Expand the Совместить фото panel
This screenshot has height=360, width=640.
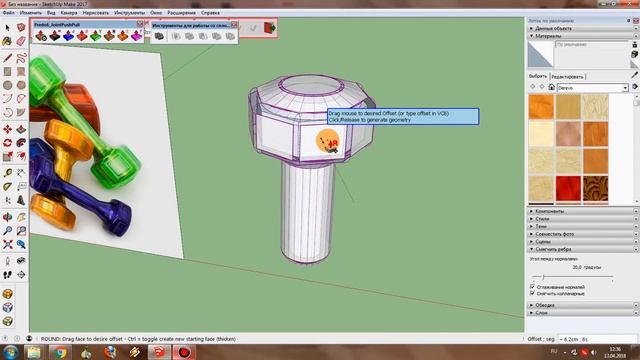coord(582,234)
